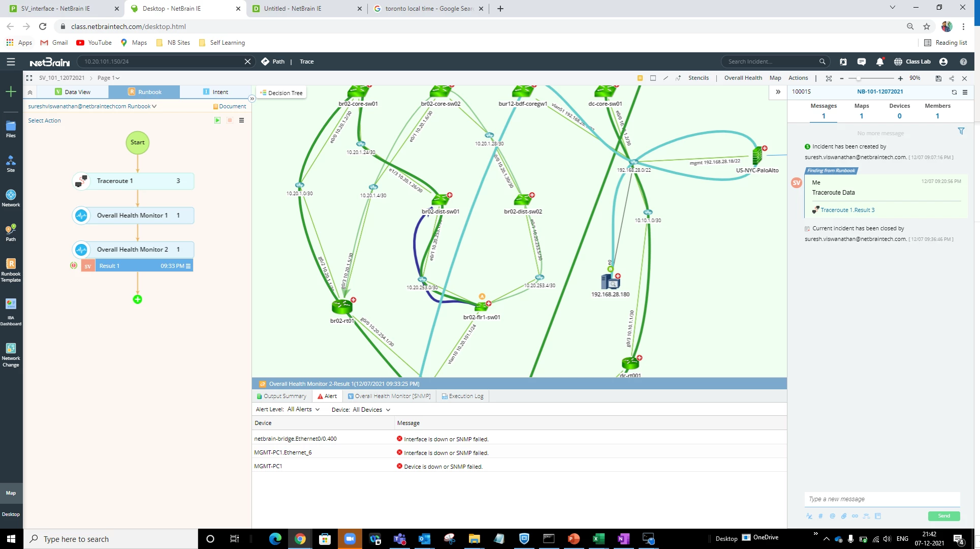Click the green Send button

point(943,516)
